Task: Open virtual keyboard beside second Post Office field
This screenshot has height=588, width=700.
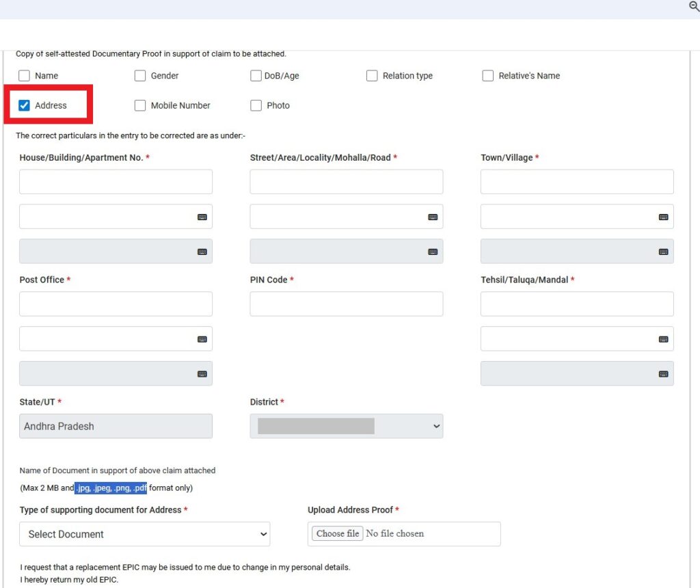Action: click(x=202, y=338)
